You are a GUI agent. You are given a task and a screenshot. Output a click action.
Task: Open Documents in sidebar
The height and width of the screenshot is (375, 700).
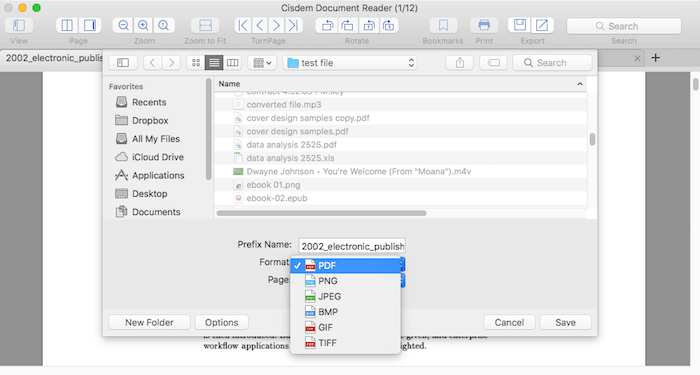pos(148,212)
